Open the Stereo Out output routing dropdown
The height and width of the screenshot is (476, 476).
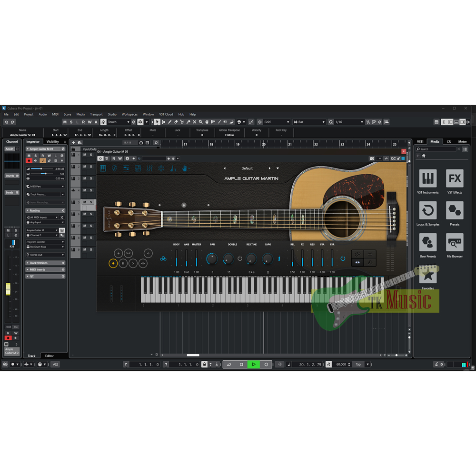tap(45, 255)
